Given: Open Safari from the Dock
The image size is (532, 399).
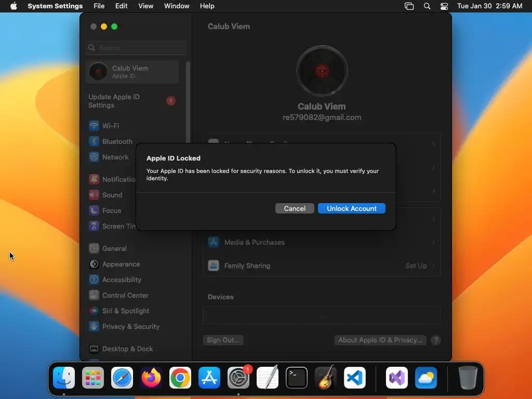Looking at the screenshot, I should tap(122, 377).
